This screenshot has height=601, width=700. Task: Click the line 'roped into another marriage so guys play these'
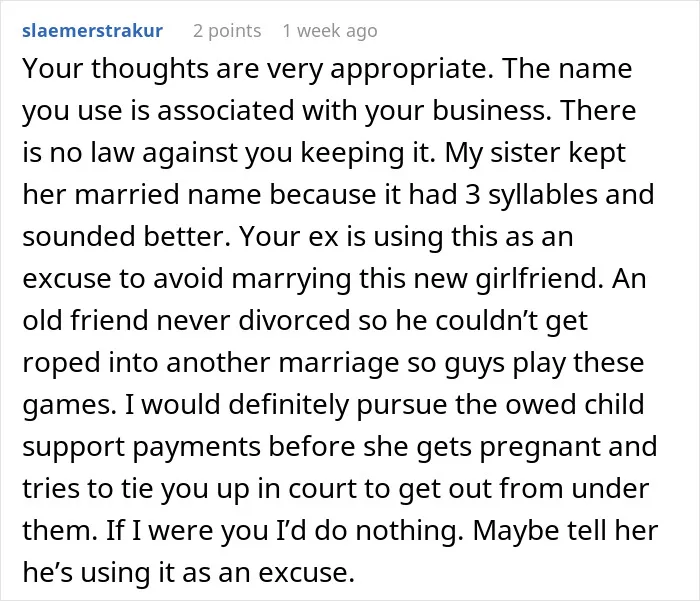pos(333,363)
